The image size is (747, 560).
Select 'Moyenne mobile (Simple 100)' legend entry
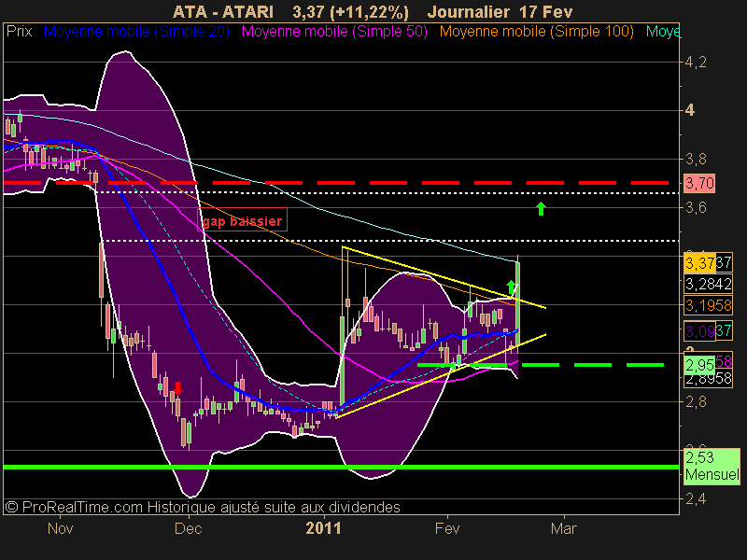pos(536,32)
